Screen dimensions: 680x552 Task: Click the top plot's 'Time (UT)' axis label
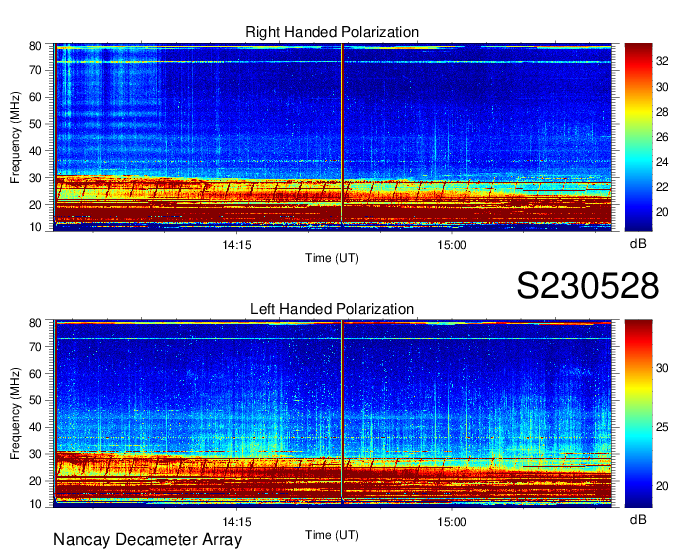point(332,258)
